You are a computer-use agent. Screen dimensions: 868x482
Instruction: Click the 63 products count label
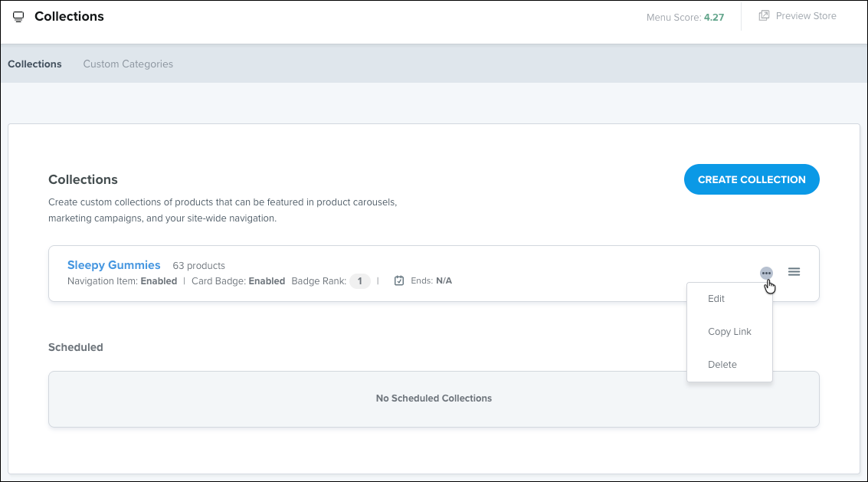click(198, 265)
